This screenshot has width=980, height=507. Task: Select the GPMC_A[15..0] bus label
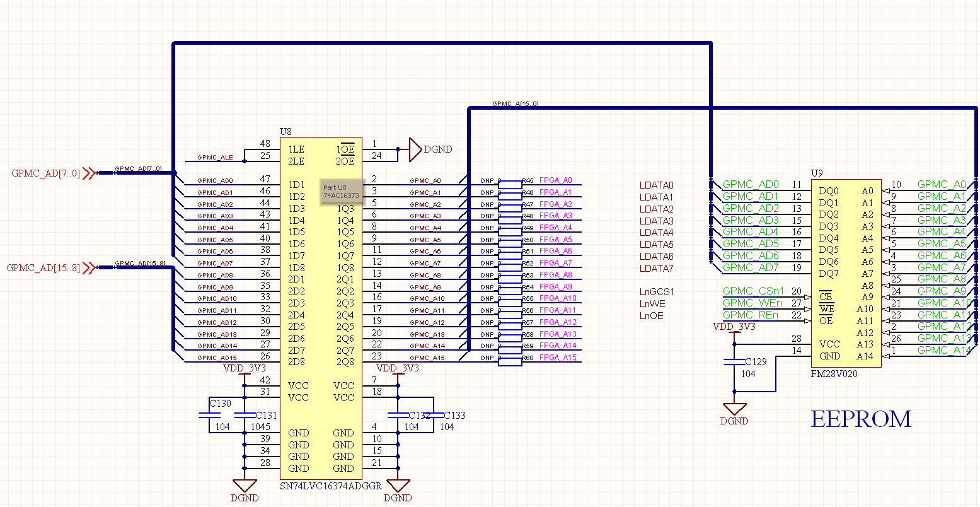tap(515, 103)
